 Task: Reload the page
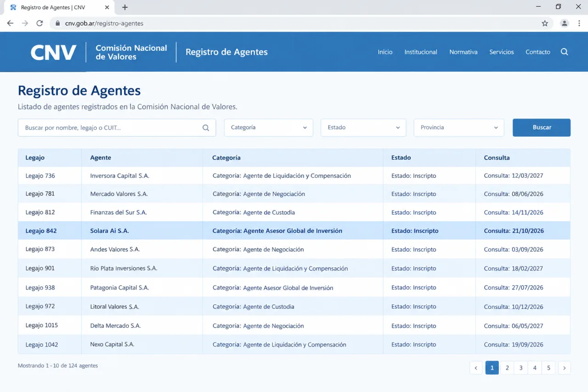(40, 23)
